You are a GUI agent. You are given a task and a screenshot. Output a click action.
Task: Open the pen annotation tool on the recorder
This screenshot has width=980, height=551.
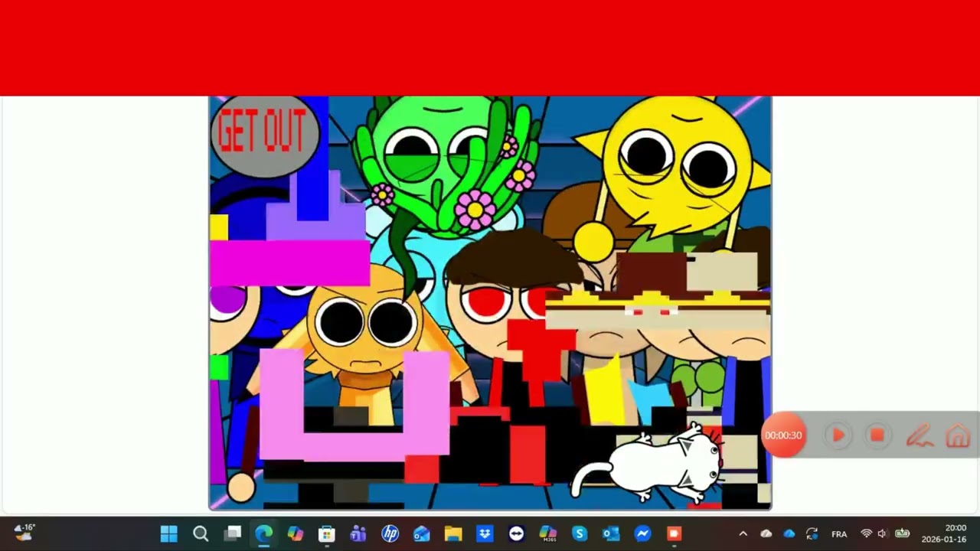click(920, 436)
